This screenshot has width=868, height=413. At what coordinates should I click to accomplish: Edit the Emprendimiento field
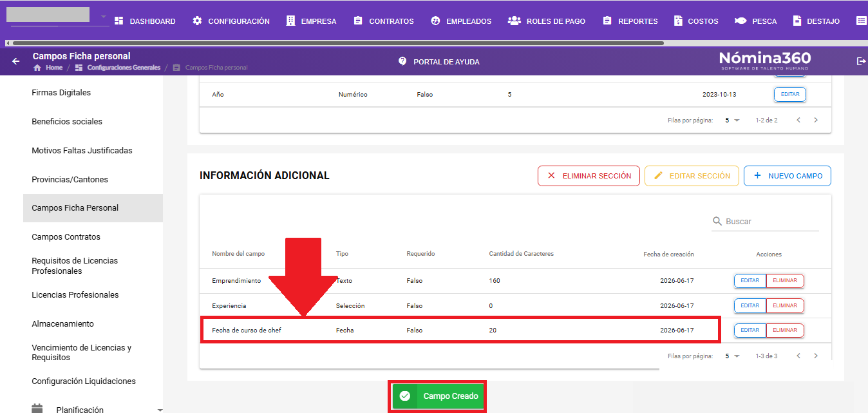click(x=750, y=281)
